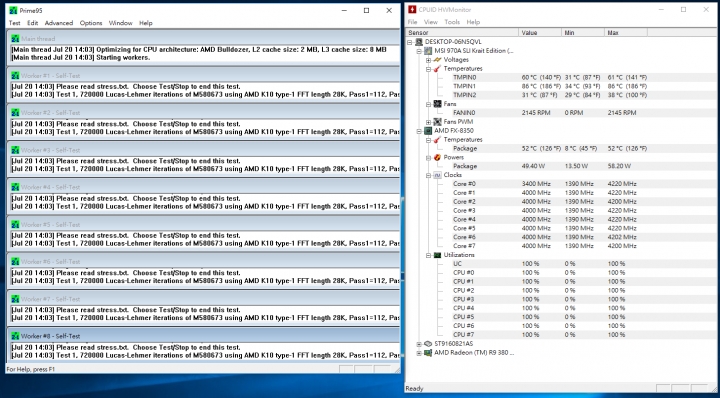The height and width of the screenshot is (398, 720).
Task: Click the Core #6 clock label
Action: click(x=464, y=237)
